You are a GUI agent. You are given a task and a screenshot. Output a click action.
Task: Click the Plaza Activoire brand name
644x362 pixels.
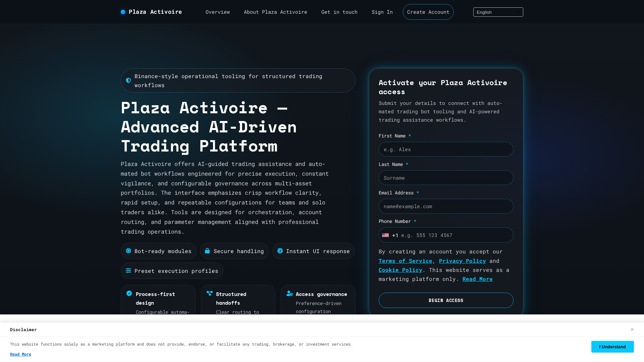155,12
